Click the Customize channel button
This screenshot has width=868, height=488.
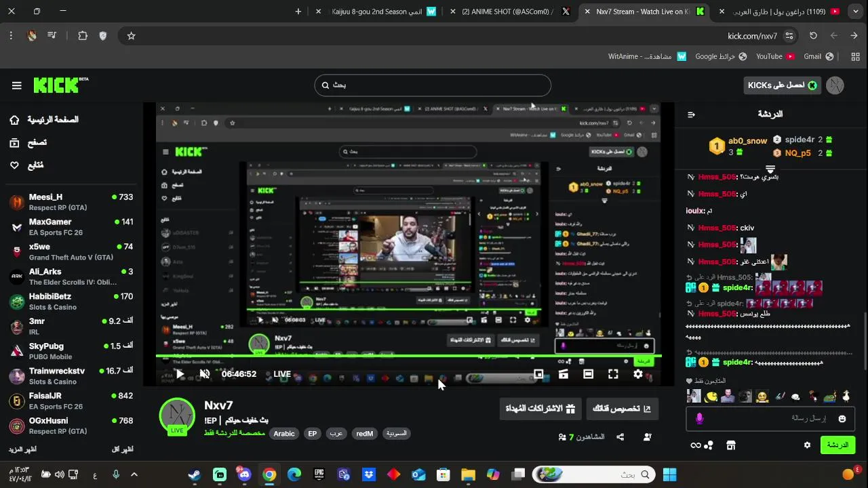pyautogui.click(x=622, y=409)
